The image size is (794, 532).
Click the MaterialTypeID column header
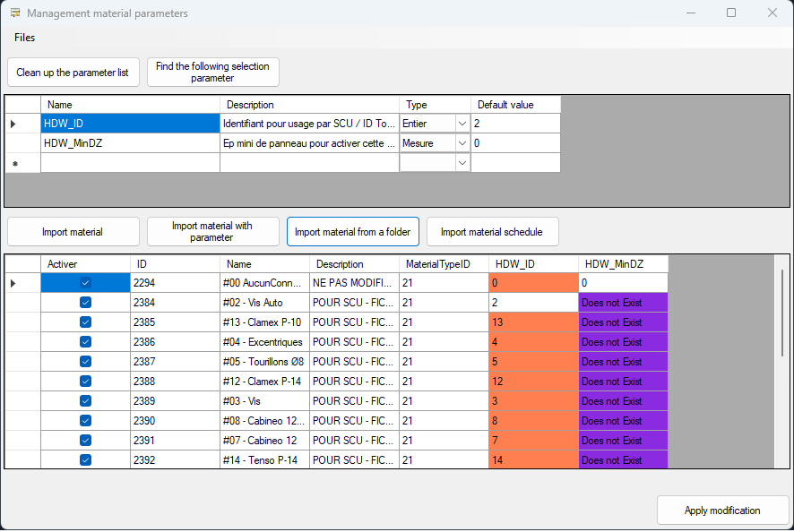[x=444, y=264]
